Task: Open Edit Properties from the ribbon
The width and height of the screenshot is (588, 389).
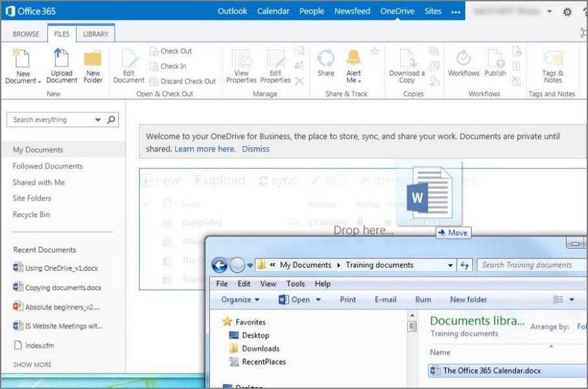Action: coord(275,66)
